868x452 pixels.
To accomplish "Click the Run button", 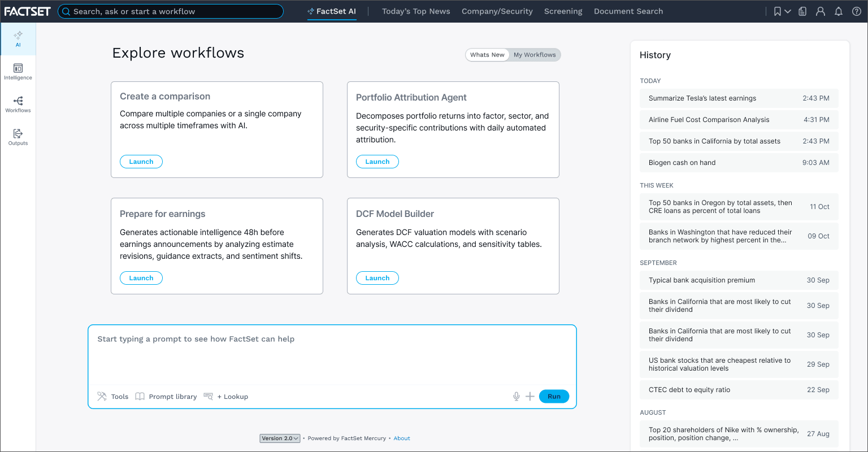I will [554, 397].
